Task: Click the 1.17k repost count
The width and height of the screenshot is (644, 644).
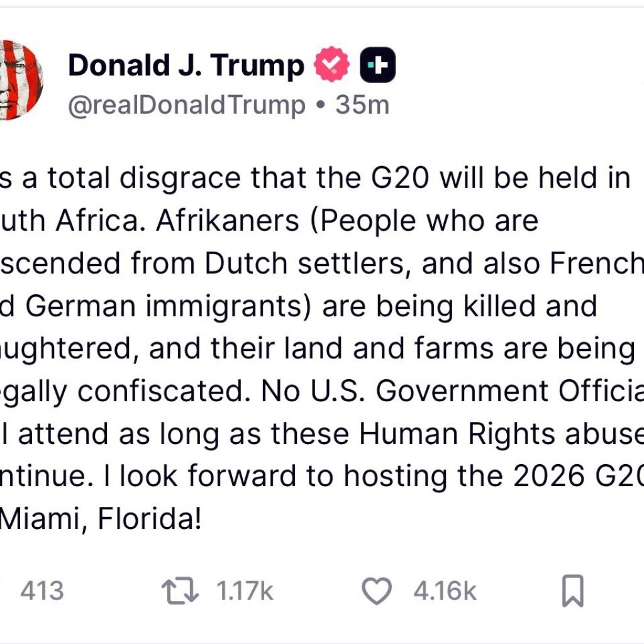Action: click(245, 592)
